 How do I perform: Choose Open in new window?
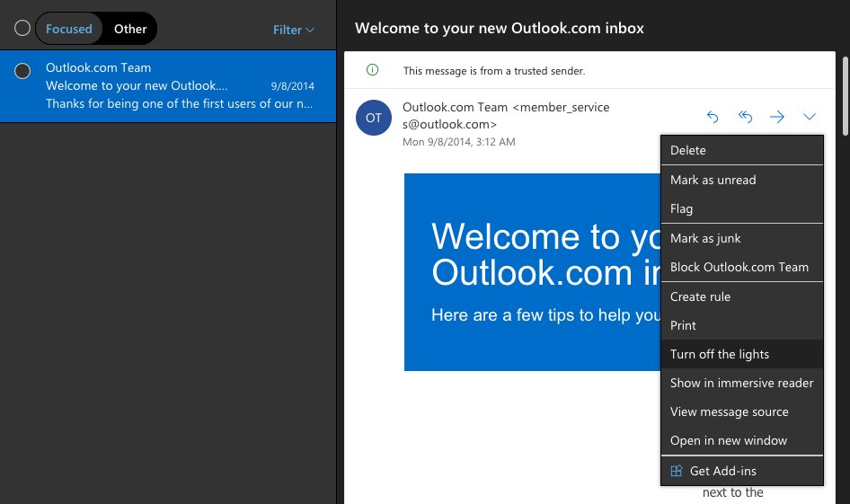pyautogui.click(x=742, y=440)
